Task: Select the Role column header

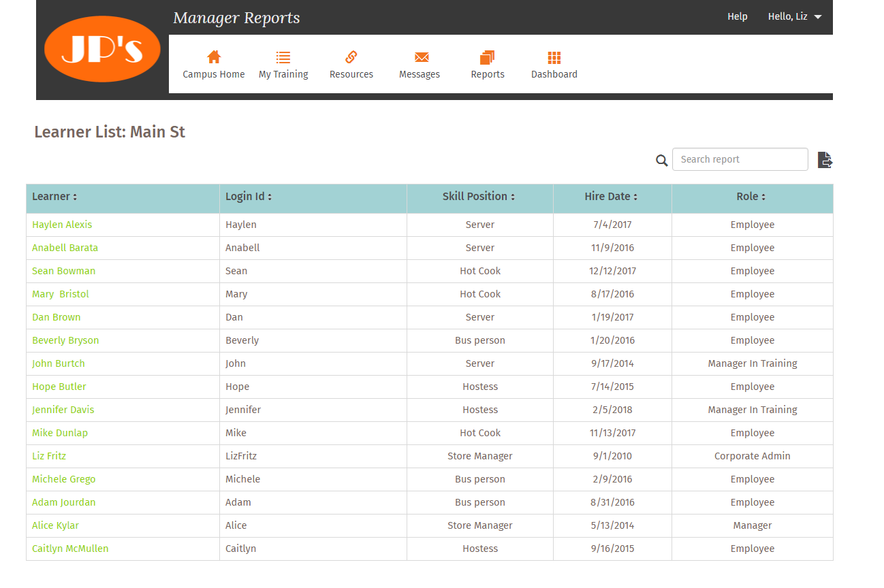Action: coord(751,196)
